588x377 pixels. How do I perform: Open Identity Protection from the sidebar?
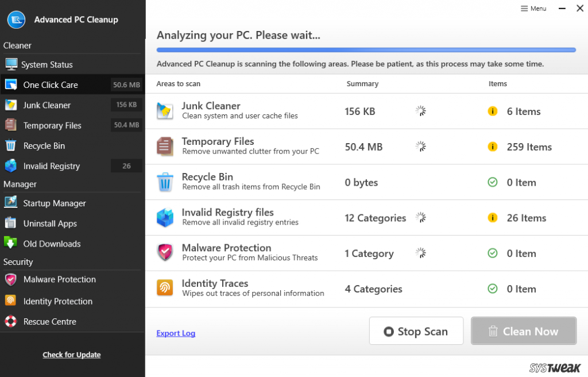[72, 301]
